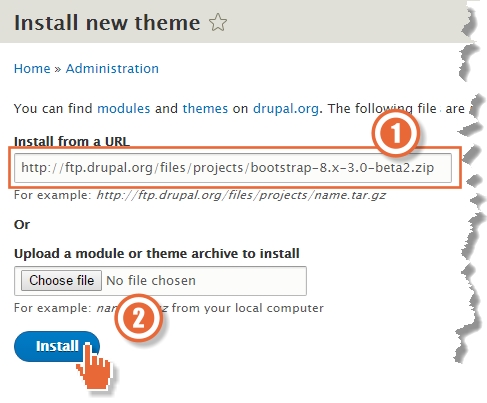The width and height of the screenshot is (487, 403).
Task: Follow the themes link
Action: tap(205, 109)
